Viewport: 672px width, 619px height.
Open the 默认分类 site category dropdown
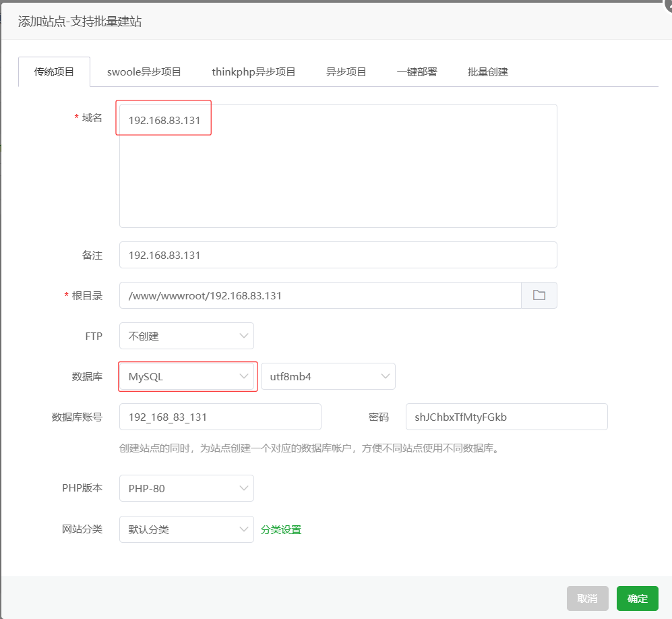pyautogui.click(x=187, y=529)
